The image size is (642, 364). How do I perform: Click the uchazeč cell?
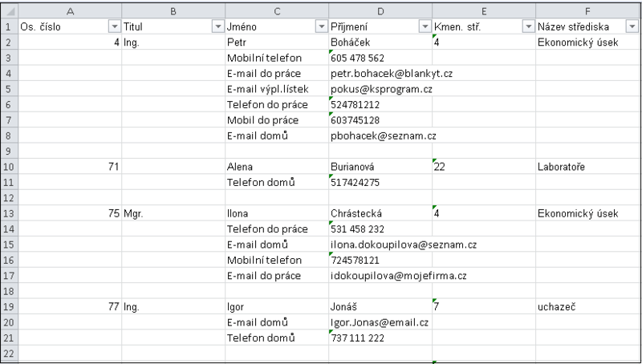[x=587, y=306]
